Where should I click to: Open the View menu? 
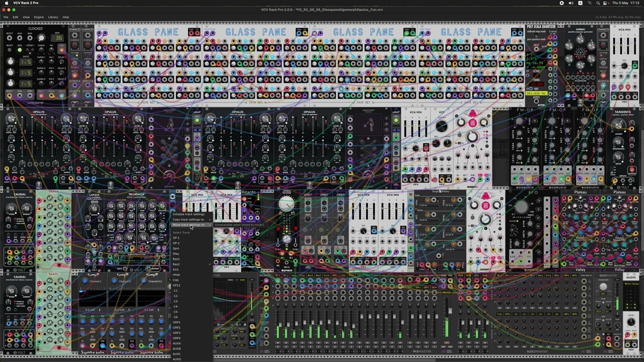(26, 17)
